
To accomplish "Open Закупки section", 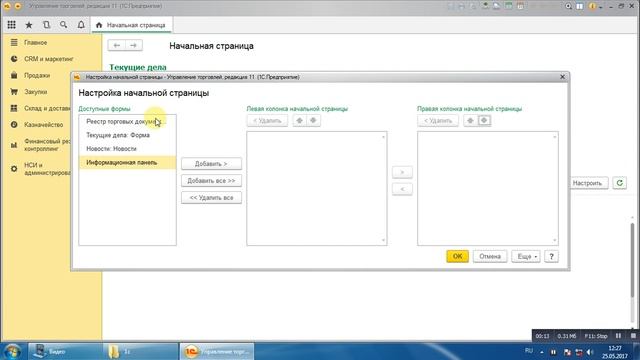I will [x=36, y=92].
